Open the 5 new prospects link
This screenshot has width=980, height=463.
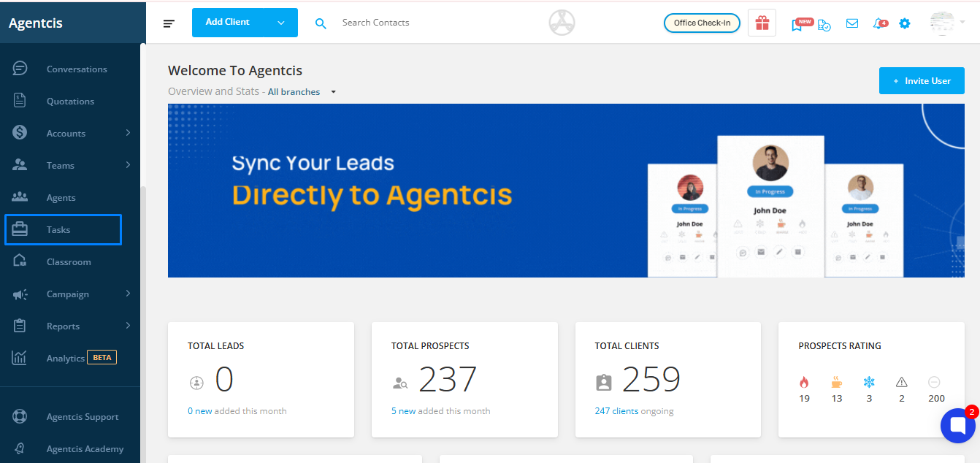click(x=404, y=411)
